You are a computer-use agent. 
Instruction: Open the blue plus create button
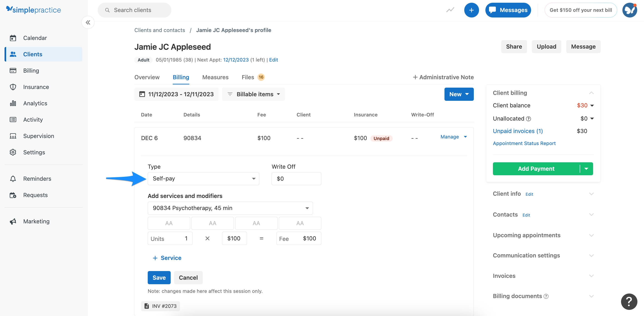(471, 10)
